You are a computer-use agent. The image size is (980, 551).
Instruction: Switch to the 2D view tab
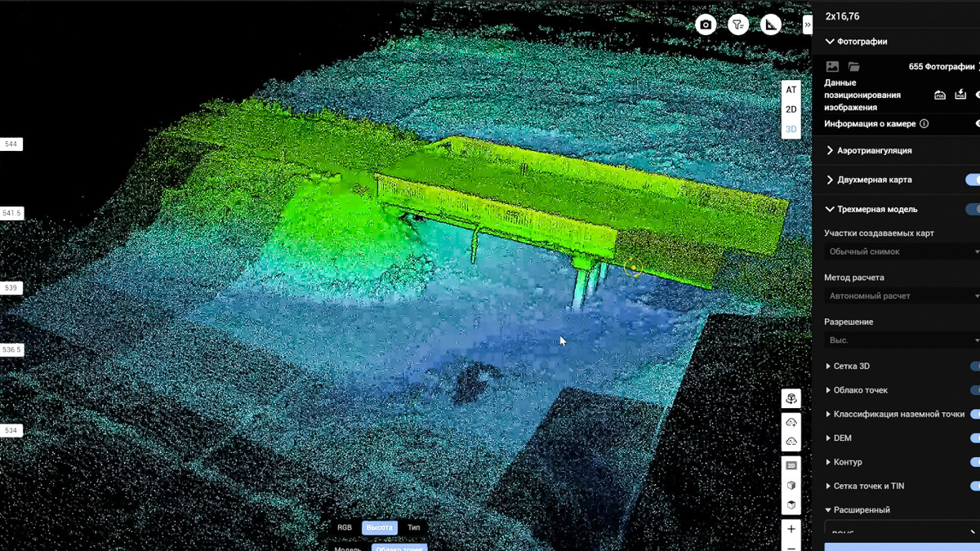791,109
